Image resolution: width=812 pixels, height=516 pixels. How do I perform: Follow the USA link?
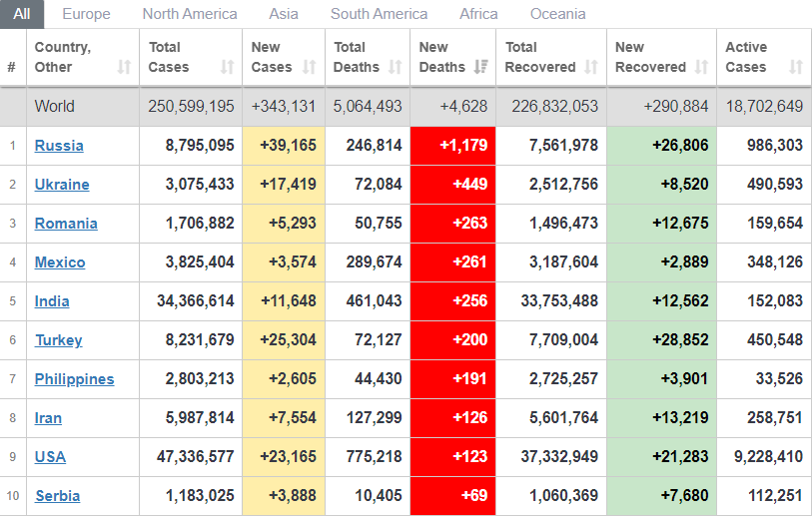pyautogui.click(x=50, y=457)
